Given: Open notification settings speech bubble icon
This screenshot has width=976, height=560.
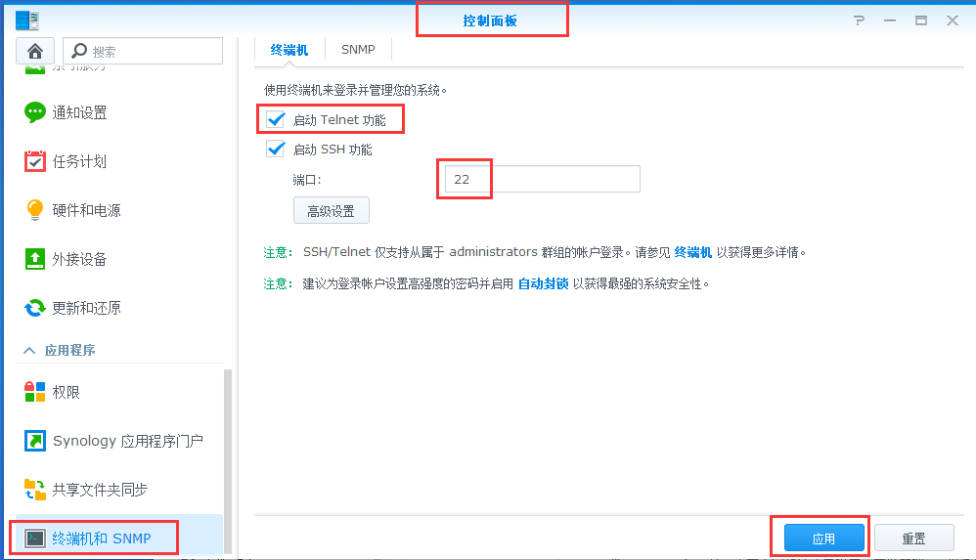Looking at the screenshot, I should [35, 112].
